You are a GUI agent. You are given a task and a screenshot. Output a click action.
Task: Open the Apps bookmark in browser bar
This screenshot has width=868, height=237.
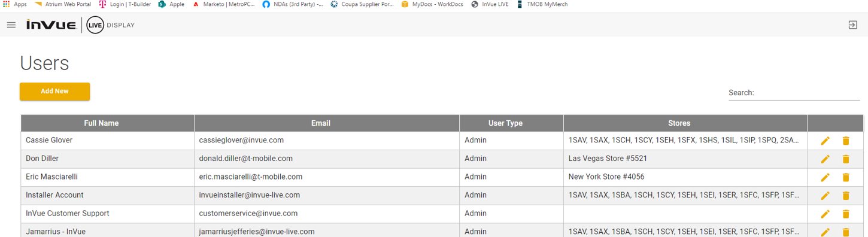(15, 4)
